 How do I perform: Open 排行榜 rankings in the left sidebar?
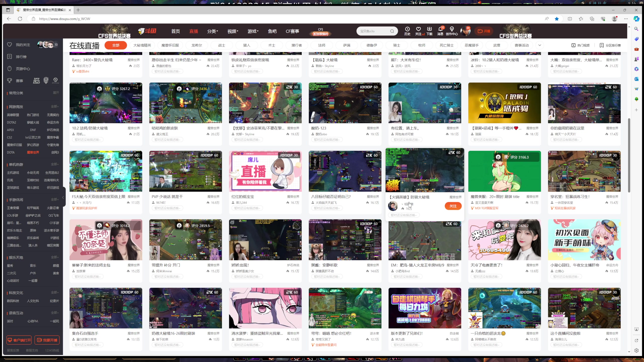(21, 57)
